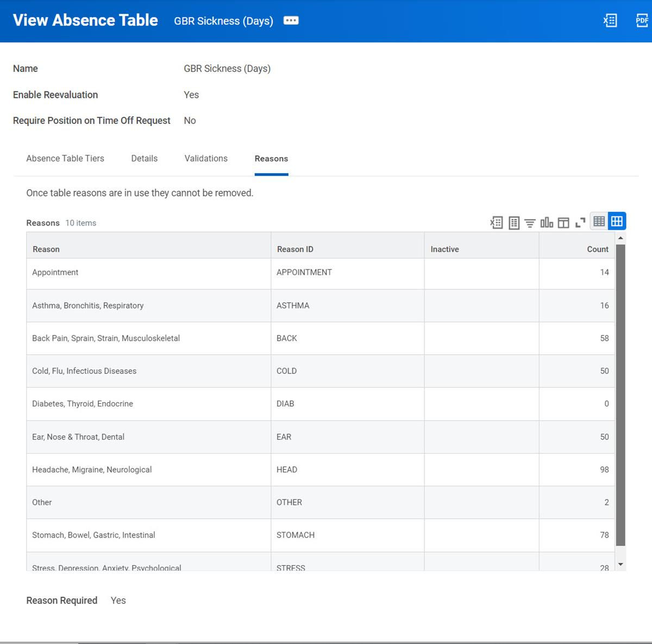Open column preferences for Reasons grid
The width and height of the screenshot is (652, 644).
pyautogui.click(x=563, y=223)
